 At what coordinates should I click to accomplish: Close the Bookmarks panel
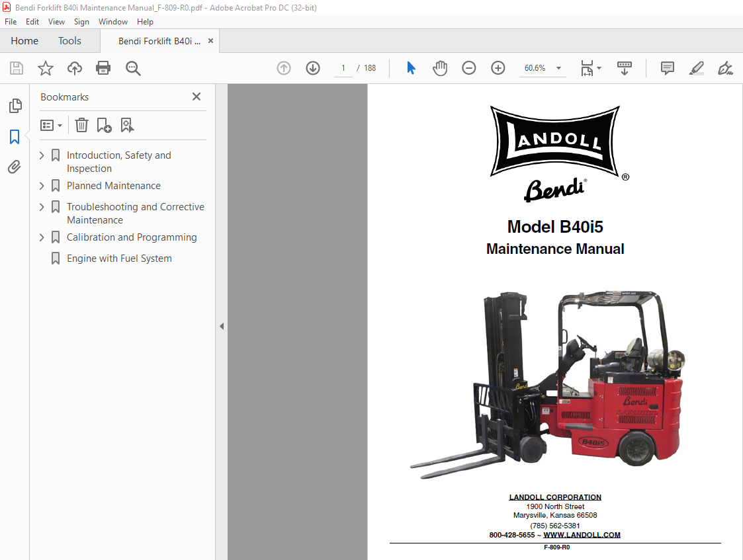(197, 97)
